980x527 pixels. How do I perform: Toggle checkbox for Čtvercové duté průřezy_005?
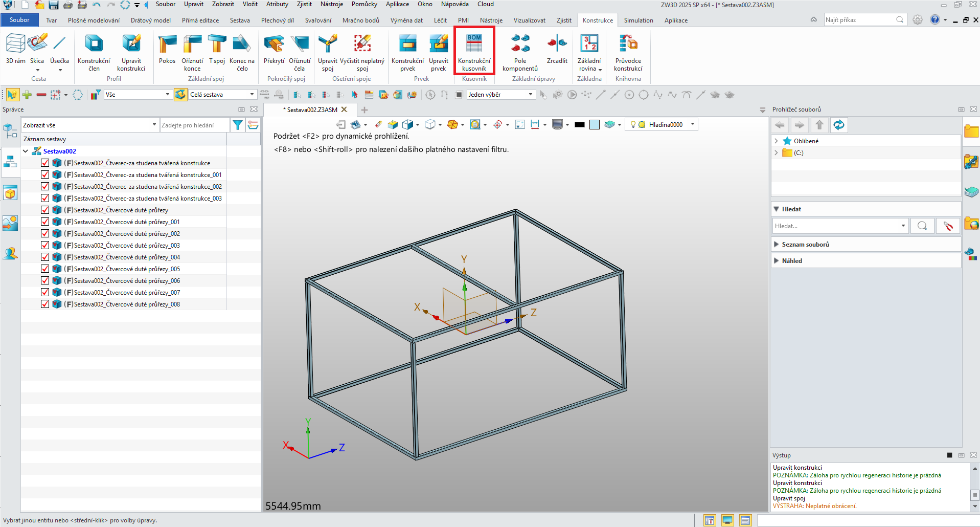(45, 269)
